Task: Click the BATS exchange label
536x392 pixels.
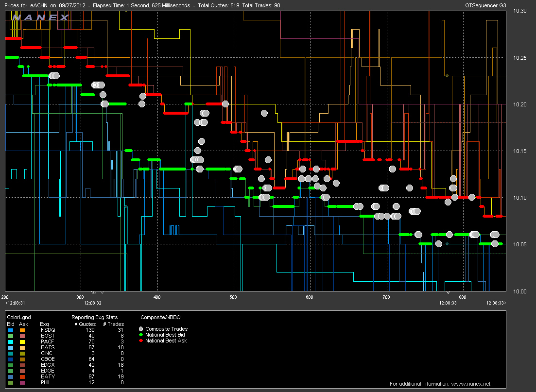Action: coord(47,347)
